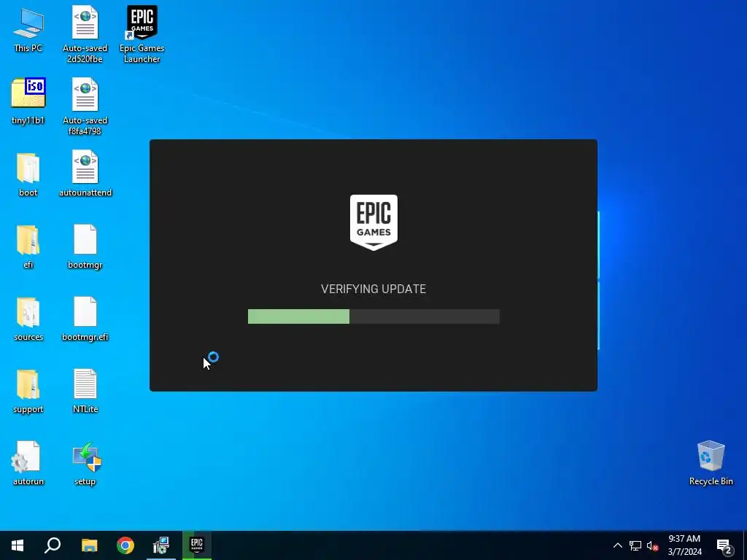This screenshot has height=560, width=747.
Task: Open the clock showing 9:37 AM
Action: click(x=684, y=545)
